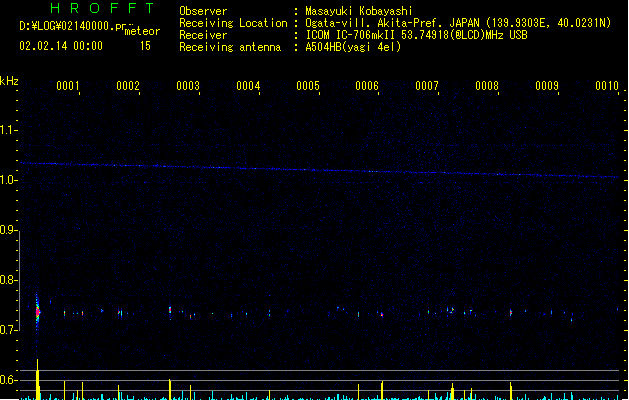The image size is (629, 400).
Task: Click the date stamp 02.02.14 00:00
Action: [x=61, y=46]
